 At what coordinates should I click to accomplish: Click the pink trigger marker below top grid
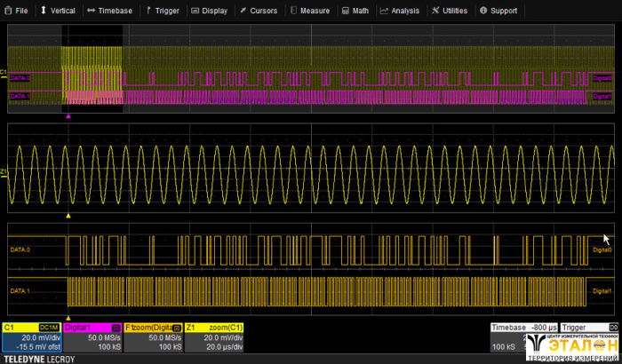[68, 115]
